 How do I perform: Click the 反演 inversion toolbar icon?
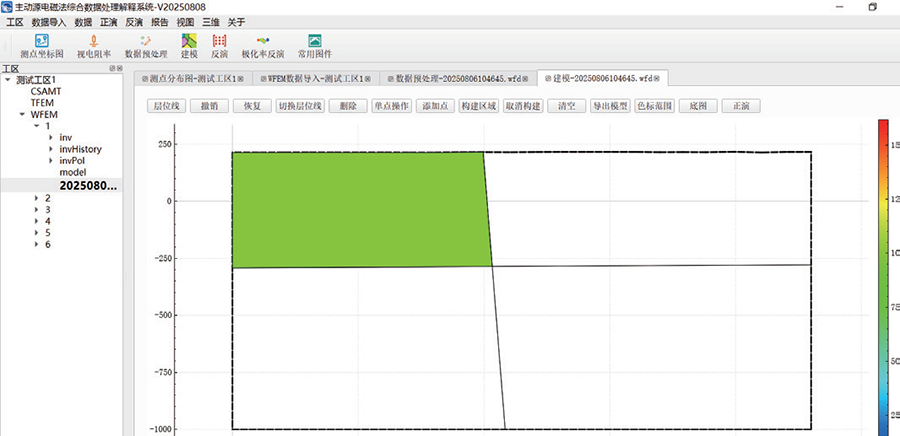coord(219,45)
